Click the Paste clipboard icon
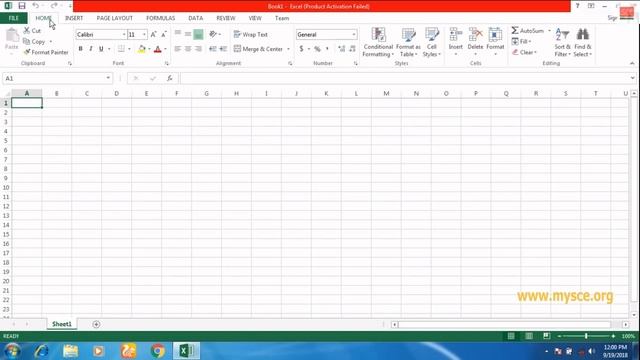Image resolution: width=640 pixels, height=360 pixels. (x=12, y=36)
